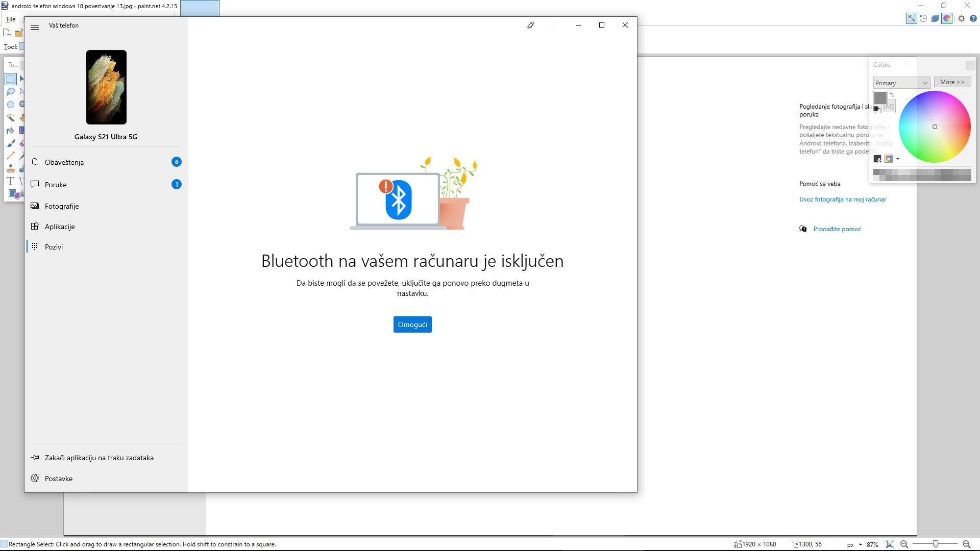Pick a color from the color wheel

pos(935,127)
